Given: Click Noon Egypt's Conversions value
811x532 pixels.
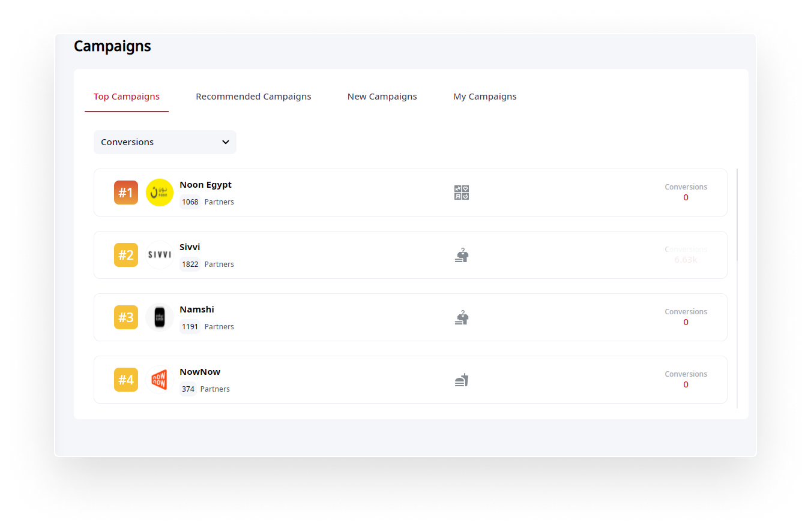Looking at the screenshot, I should pos(686,197).
